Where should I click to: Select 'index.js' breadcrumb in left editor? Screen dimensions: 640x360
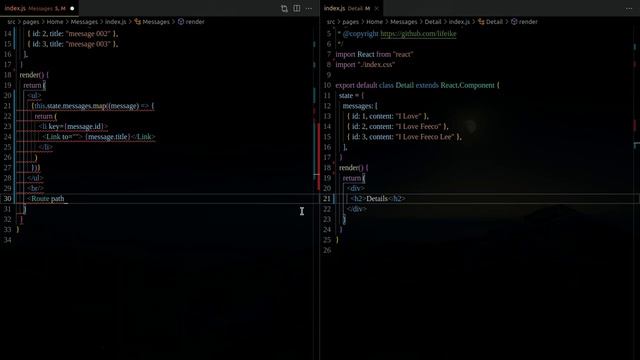pos(116,22)
